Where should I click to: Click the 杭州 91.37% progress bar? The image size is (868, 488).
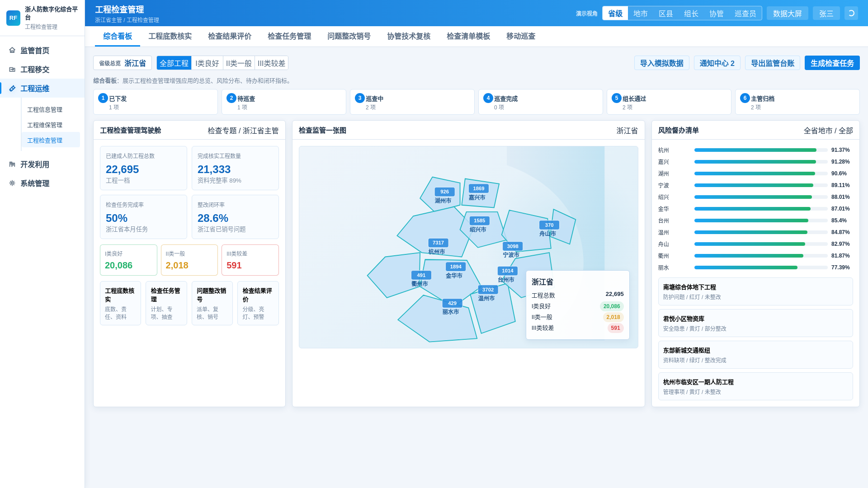(x=760, y=150)
